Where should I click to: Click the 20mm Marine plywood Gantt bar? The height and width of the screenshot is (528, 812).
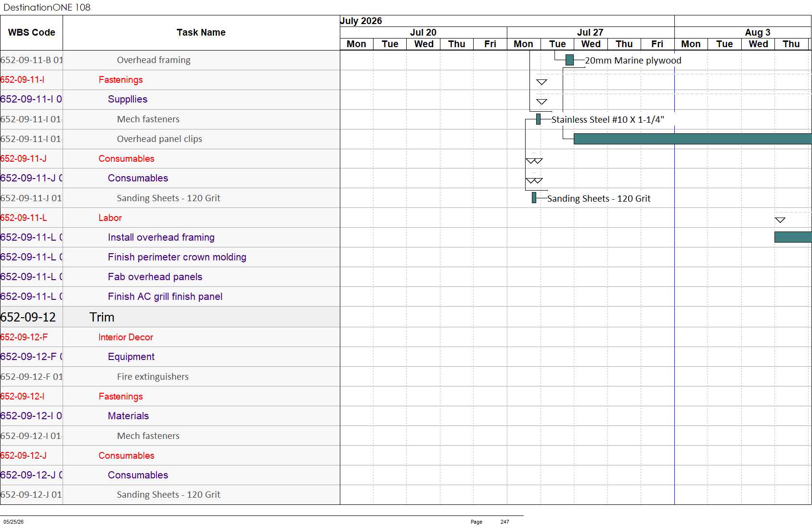click(x=569, y=60)
